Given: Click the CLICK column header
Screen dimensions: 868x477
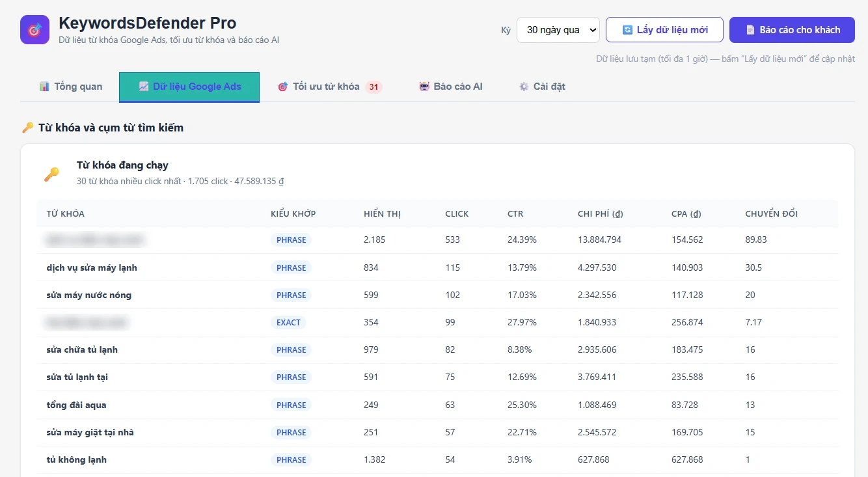Looking at the screenshot, I should tap(457, 214).
